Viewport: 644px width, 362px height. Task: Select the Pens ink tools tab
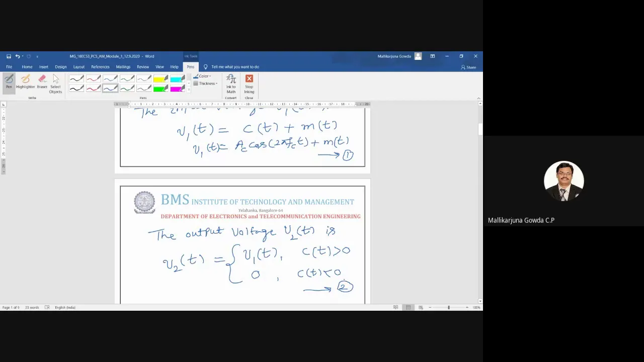click(190, 67)
